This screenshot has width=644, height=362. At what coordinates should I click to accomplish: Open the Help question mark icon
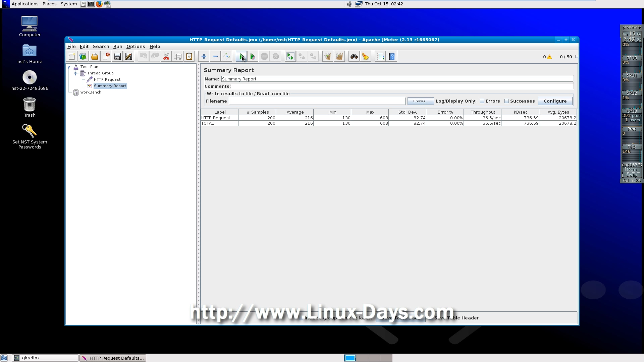tap(392, 57)
